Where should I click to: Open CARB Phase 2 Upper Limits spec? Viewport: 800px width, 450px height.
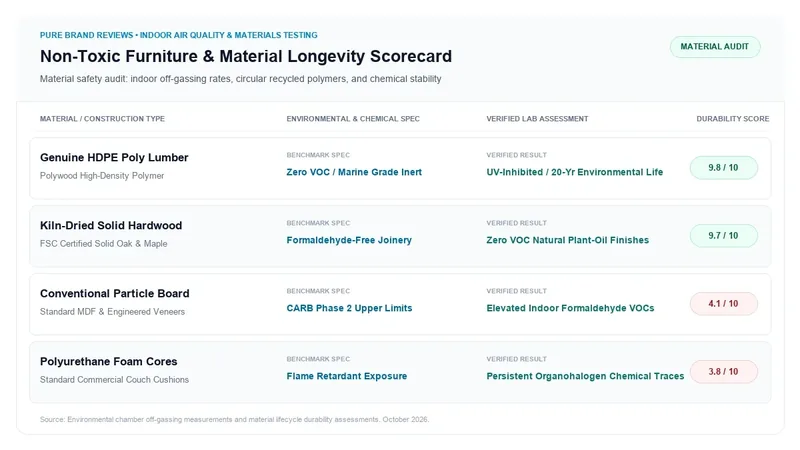pyautogui.click(x=349, y=308)
